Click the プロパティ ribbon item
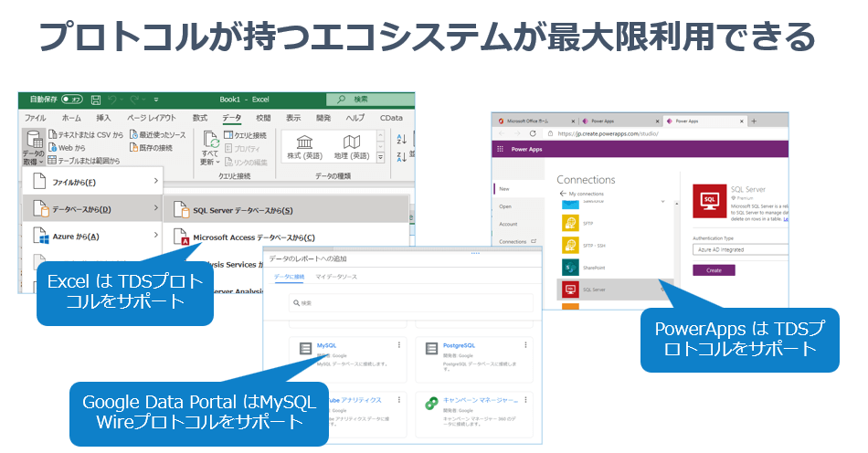 [x=242, y=148]
